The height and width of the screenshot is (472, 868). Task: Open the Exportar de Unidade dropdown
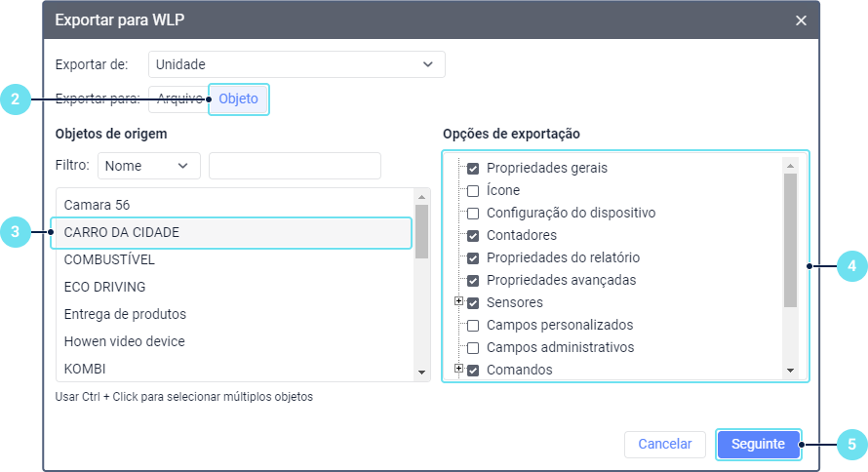click(296, 64)
